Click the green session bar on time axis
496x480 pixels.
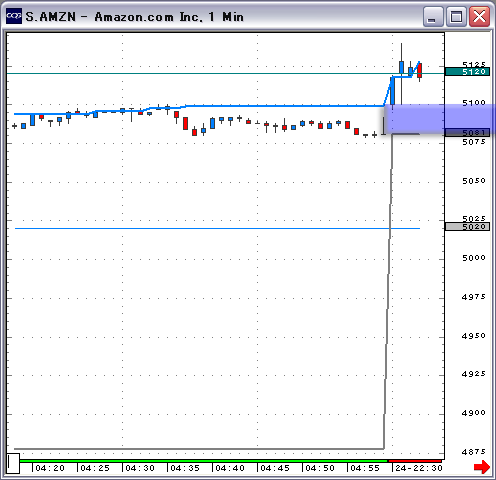pyautogui.click(x=204, y=461)
